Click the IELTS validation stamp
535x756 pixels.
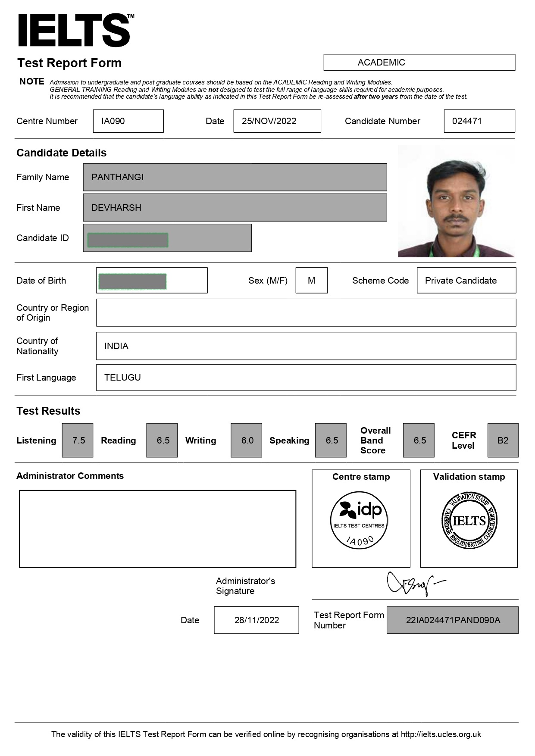pyautogui.click(x=469, y=520)
